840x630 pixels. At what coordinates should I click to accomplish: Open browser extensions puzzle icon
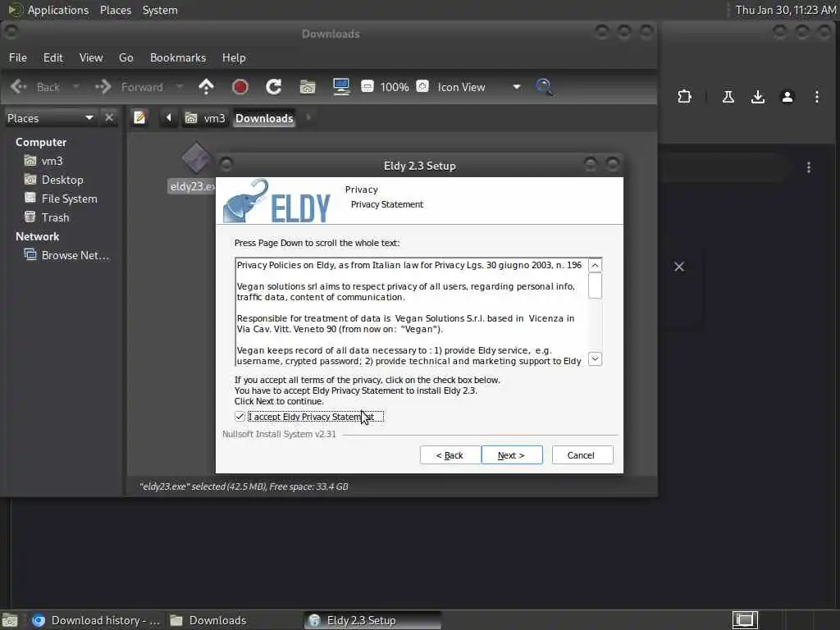tap(684, 97)
